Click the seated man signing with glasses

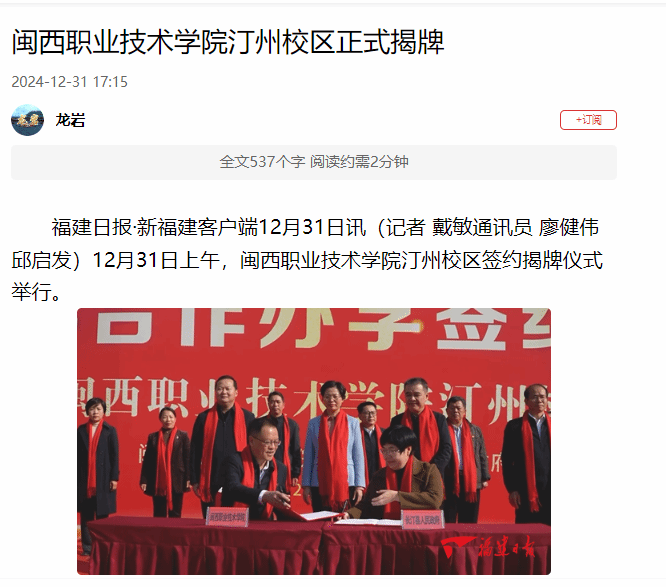tap(256, 468)
